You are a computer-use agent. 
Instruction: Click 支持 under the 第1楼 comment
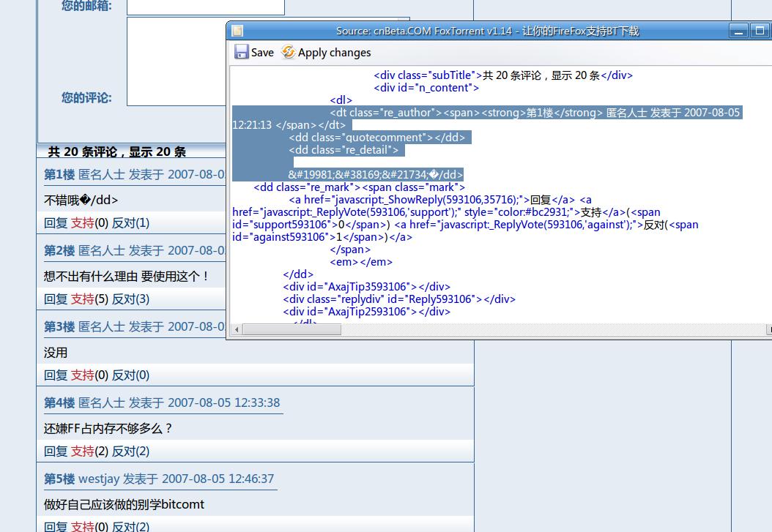click(x=83, y=223)
